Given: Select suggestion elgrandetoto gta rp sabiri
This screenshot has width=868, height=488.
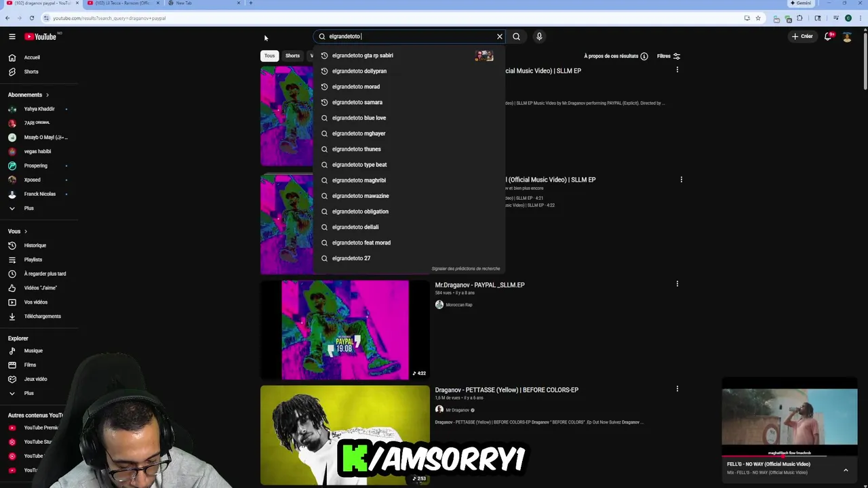Looking at the screenshot, I should tap(409, 56).
